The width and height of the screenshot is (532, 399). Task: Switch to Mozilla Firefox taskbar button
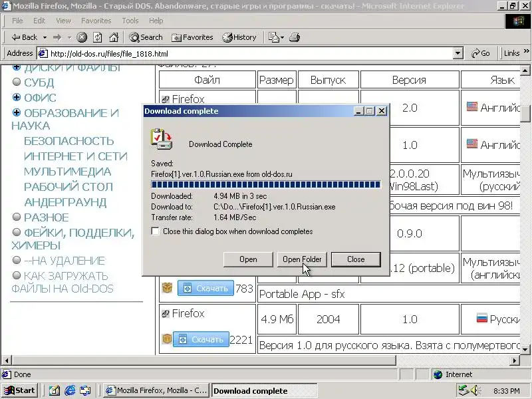(156, 391)
